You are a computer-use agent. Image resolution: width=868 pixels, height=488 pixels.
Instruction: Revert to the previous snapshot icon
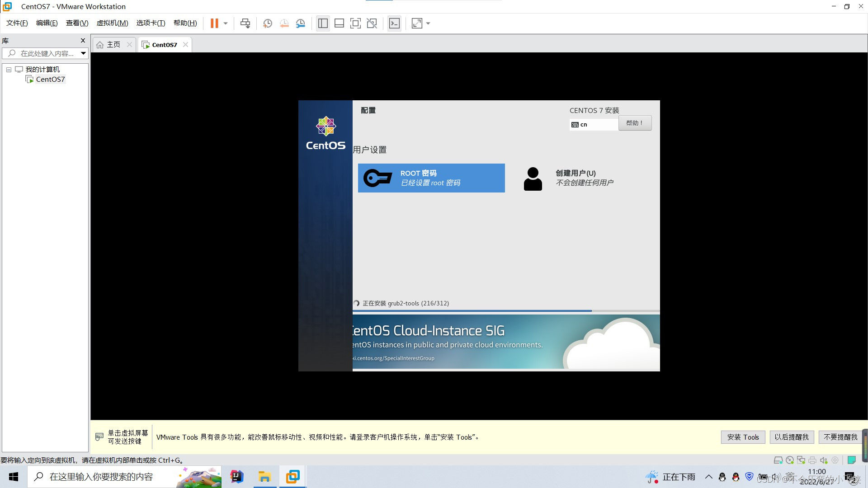[284, 23]
